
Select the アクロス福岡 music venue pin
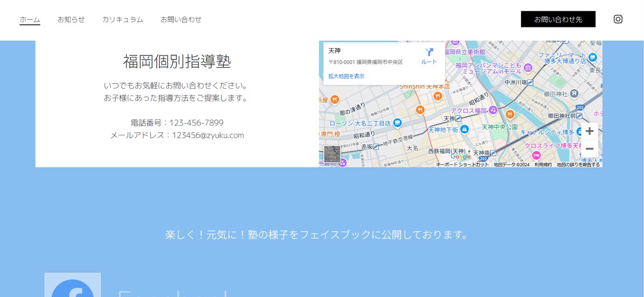[x=493, y=110]
